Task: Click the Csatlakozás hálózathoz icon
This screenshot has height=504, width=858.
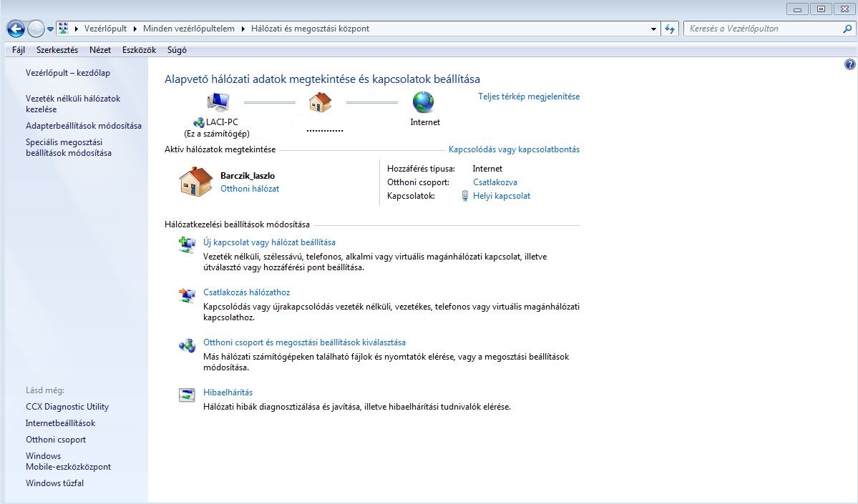Action: [x=187, y=295]
